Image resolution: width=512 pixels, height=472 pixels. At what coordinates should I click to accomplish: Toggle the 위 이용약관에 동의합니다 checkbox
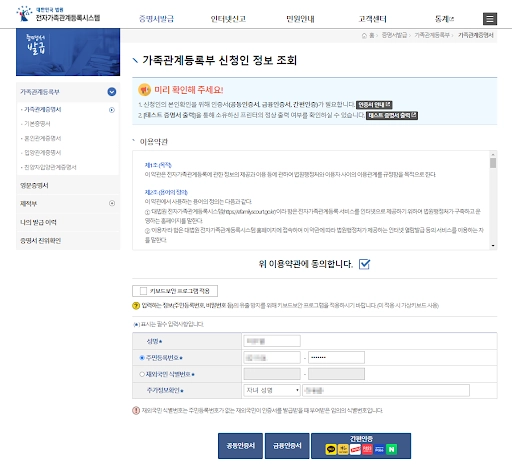coord(364,264)
